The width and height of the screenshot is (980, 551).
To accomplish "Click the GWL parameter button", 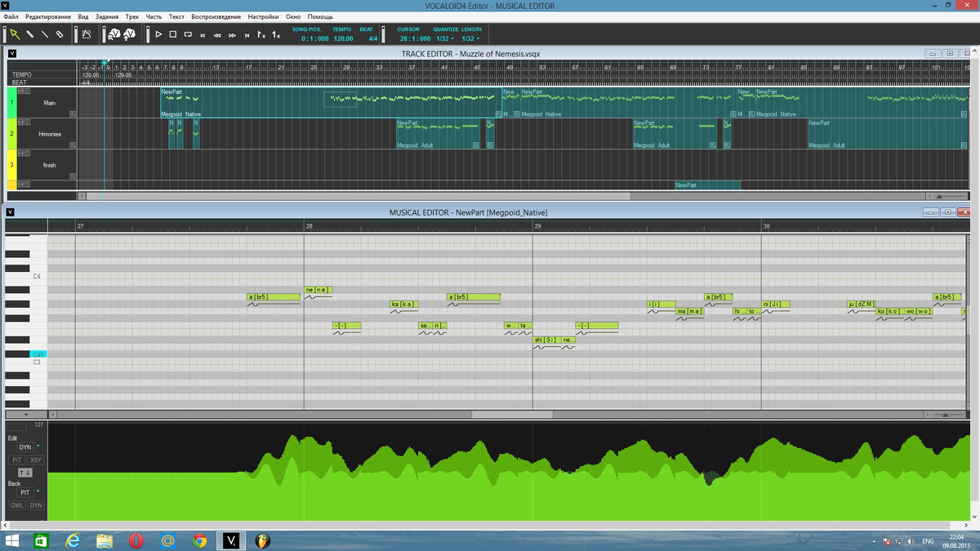I will click(16, 505).
